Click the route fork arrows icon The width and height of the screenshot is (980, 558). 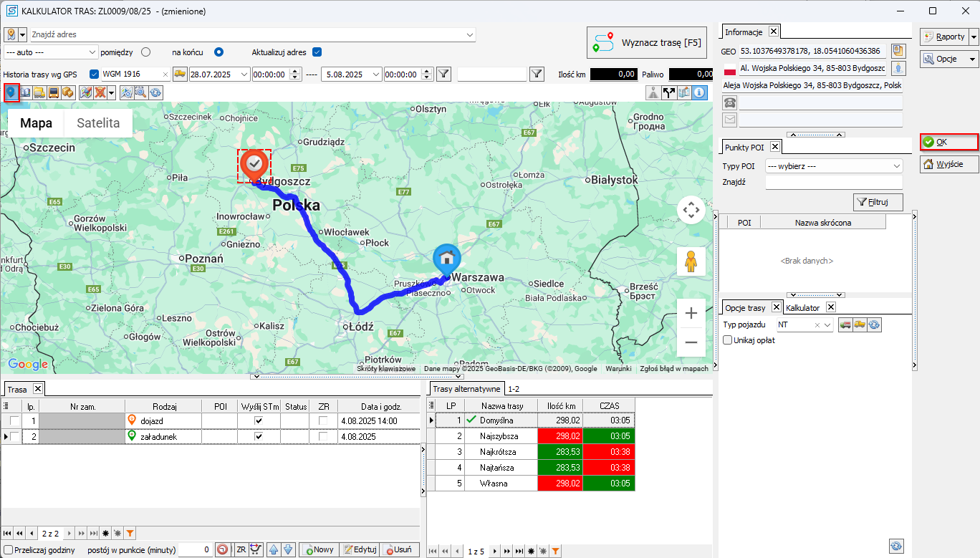click(x=668, y=92)
